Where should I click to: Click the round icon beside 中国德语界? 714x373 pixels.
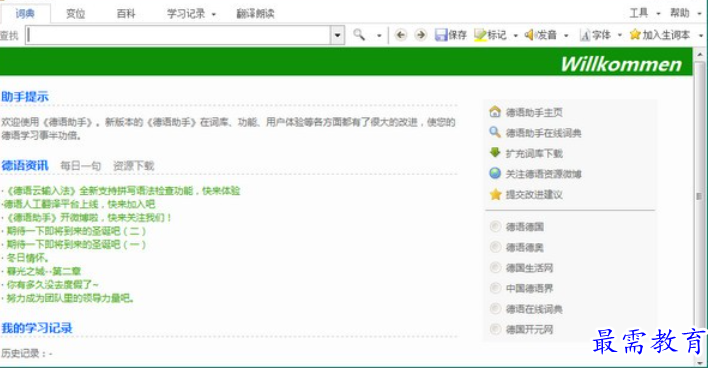[x=495, y=288]
